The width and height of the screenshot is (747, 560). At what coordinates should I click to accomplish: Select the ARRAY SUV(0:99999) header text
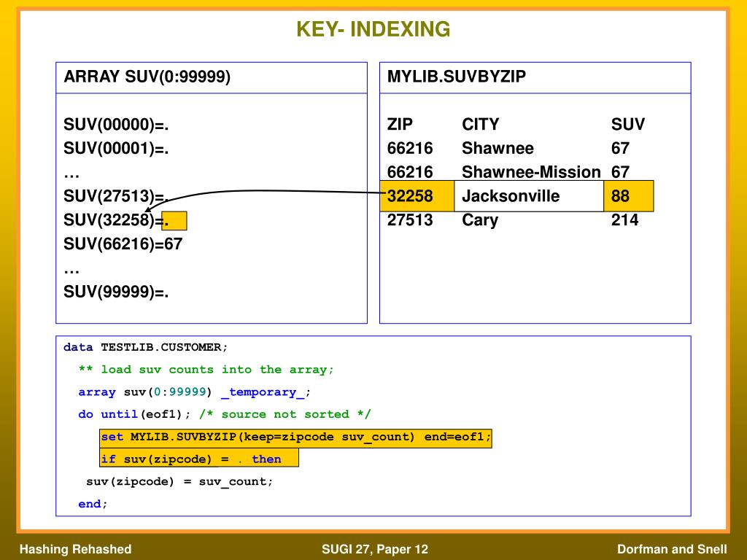[x=147, y=77]
